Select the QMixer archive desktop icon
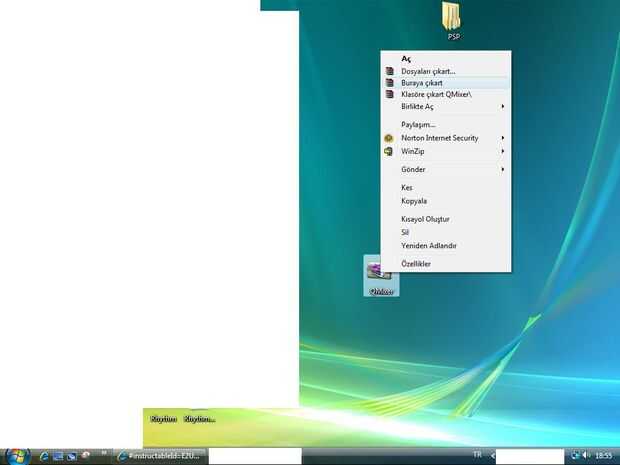This screenshot has width=620, height=465. click(381, 276)
